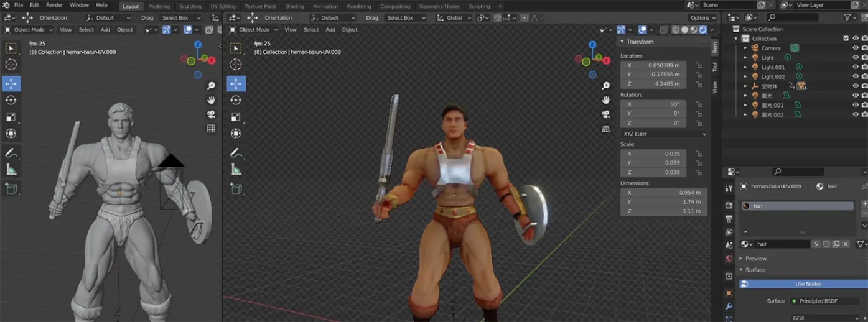
Task: Pick the Measure tool in right viewport
Action: pos(236,169)
